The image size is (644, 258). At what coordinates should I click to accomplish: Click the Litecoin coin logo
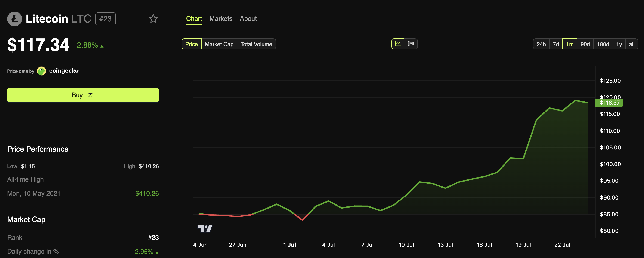15,19
